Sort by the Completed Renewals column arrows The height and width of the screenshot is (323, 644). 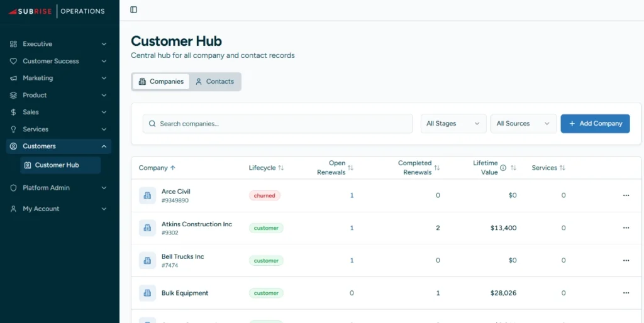click(437, 168)
